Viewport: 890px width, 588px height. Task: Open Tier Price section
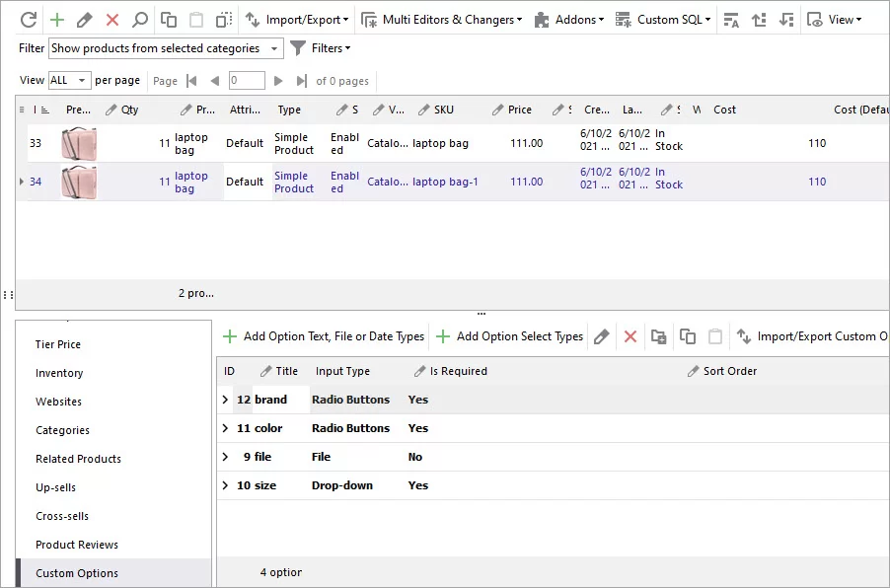click(x=58, y=344)
